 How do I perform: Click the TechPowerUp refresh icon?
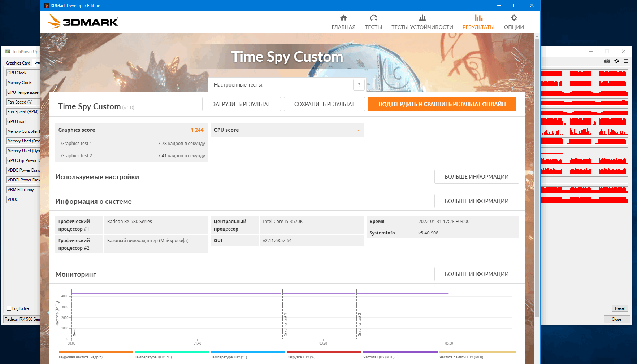point(616,61)
